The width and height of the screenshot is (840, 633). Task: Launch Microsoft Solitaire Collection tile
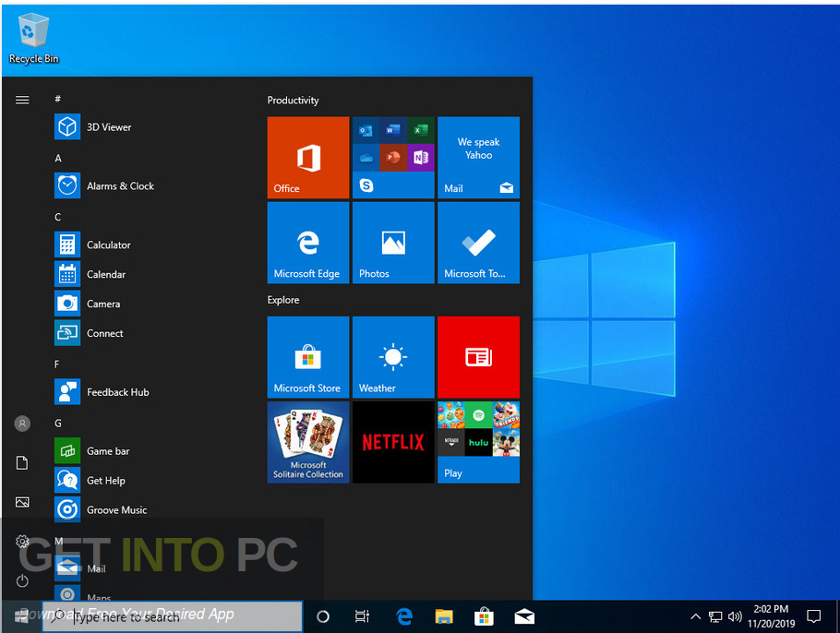308,442
